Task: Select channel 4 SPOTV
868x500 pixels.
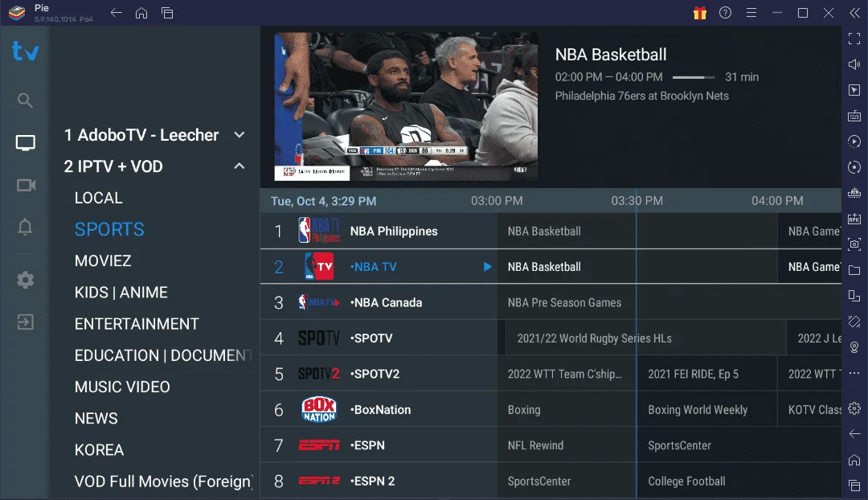Action: [379, 338]
